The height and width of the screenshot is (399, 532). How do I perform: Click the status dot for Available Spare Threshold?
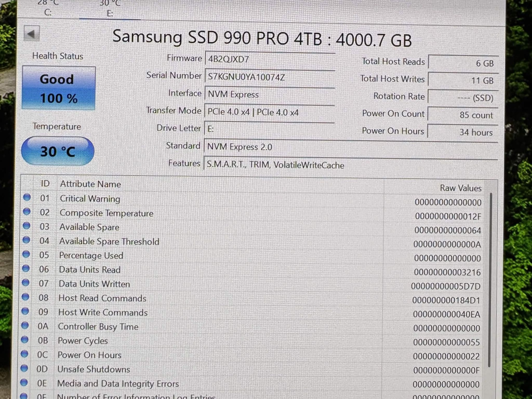point(26,240)
